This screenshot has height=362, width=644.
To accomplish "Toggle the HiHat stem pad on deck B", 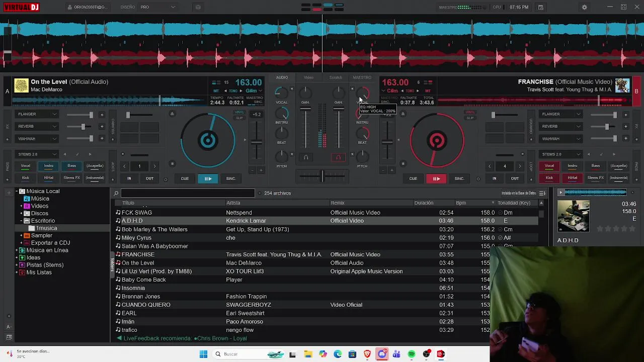I will [572, 178].
